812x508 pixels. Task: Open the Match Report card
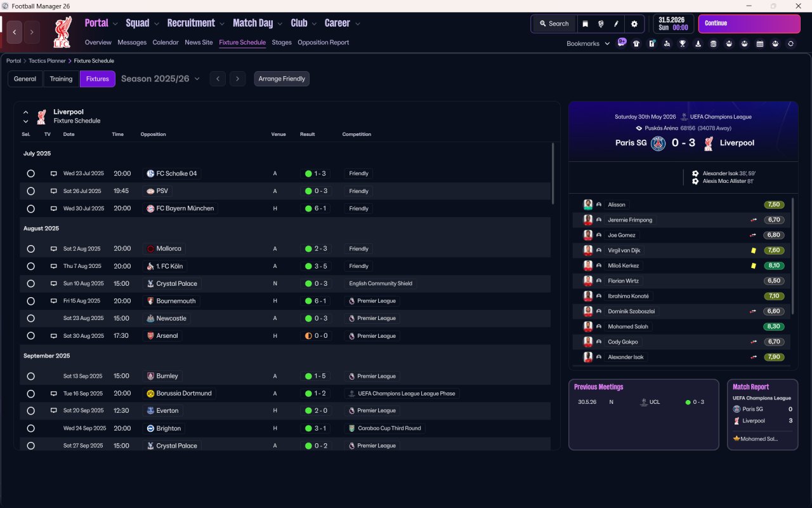pyautogui.click(x=763, y=415)
